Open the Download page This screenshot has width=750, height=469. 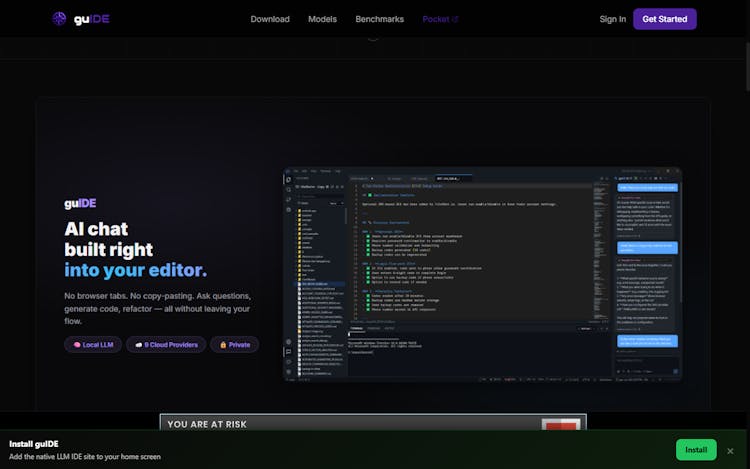(x=270, y=19)
